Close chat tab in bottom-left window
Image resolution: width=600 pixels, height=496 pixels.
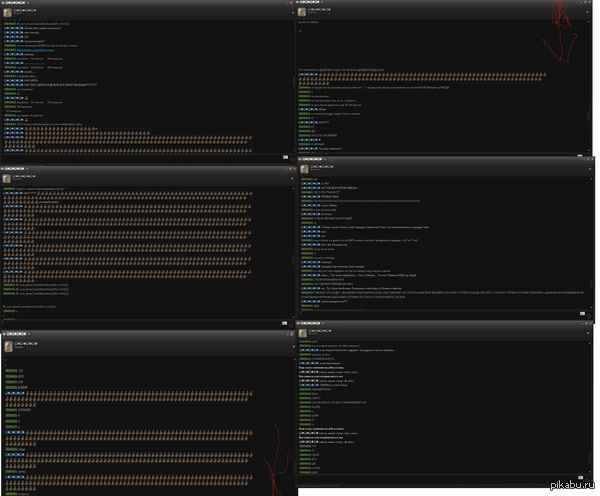(x=29, y=334)
